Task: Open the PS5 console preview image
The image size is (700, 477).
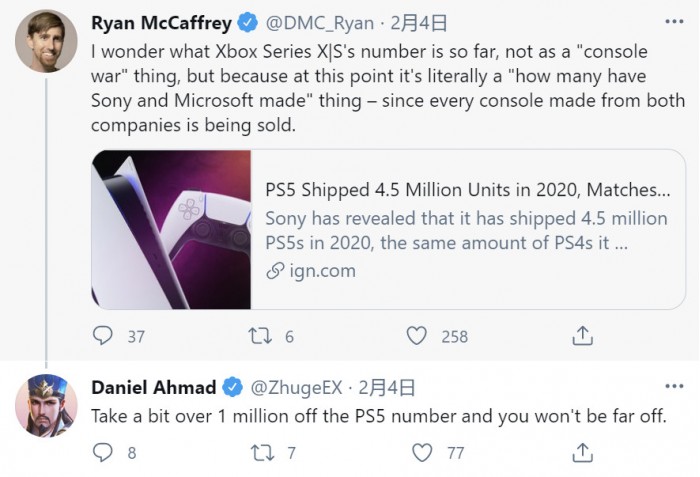Action: click(x=171, y=229)
